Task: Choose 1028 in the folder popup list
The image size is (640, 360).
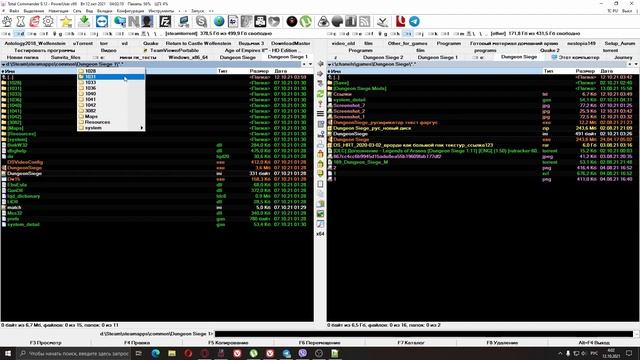Action: coord(111,71)
